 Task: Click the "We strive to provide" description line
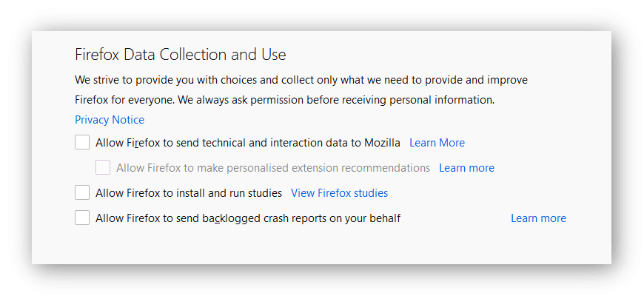point(301,80)
